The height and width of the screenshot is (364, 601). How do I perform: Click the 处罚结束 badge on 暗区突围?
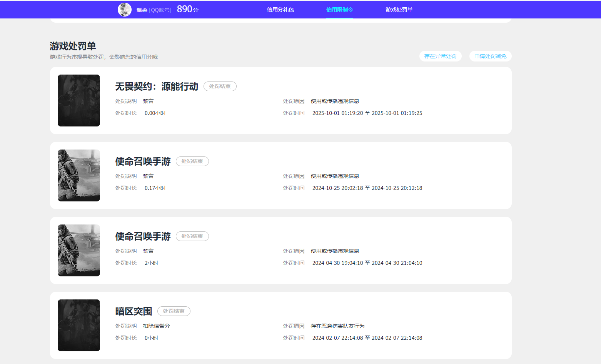pos(174,311)
